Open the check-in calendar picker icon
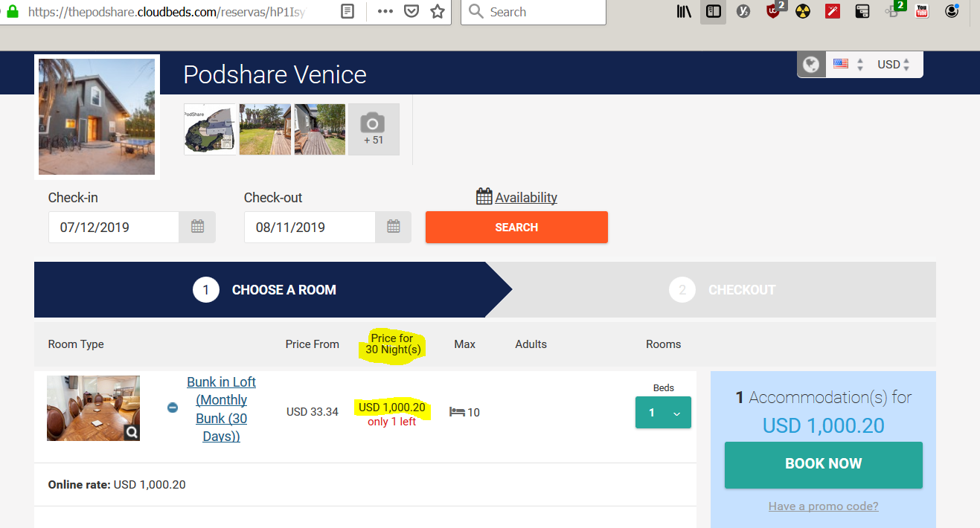980x528 pixels. pos(197,227)
